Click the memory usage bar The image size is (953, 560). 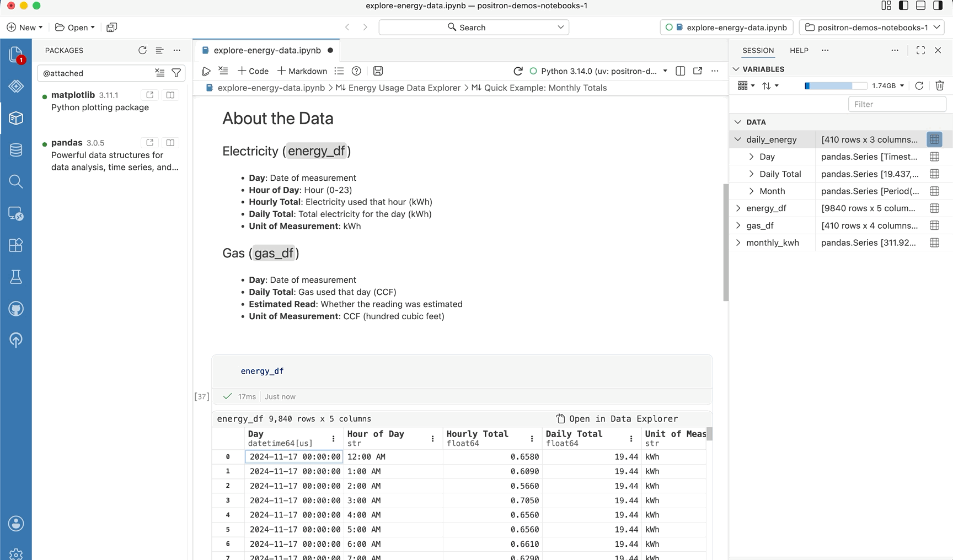(x=836, y=85)
